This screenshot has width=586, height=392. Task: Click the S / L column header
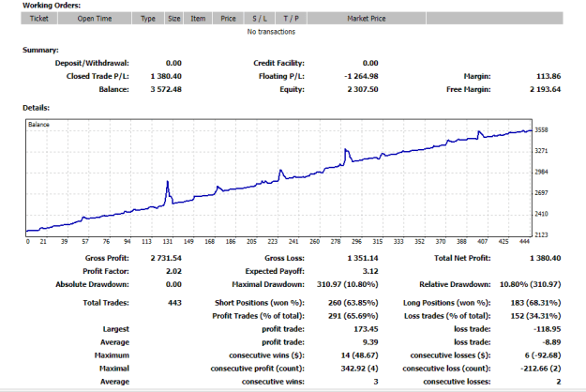[x=260, y=19]
